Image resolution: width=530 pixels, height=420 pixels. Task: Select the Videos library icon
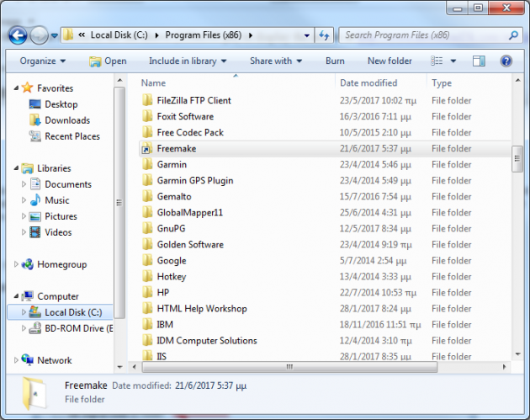35,232
